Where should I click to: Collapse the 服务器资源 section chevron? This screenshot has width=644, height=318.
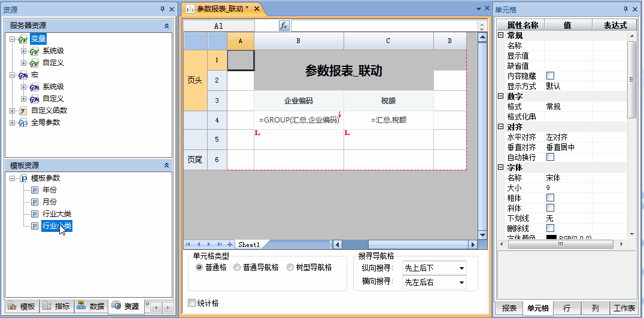[166, 26]
